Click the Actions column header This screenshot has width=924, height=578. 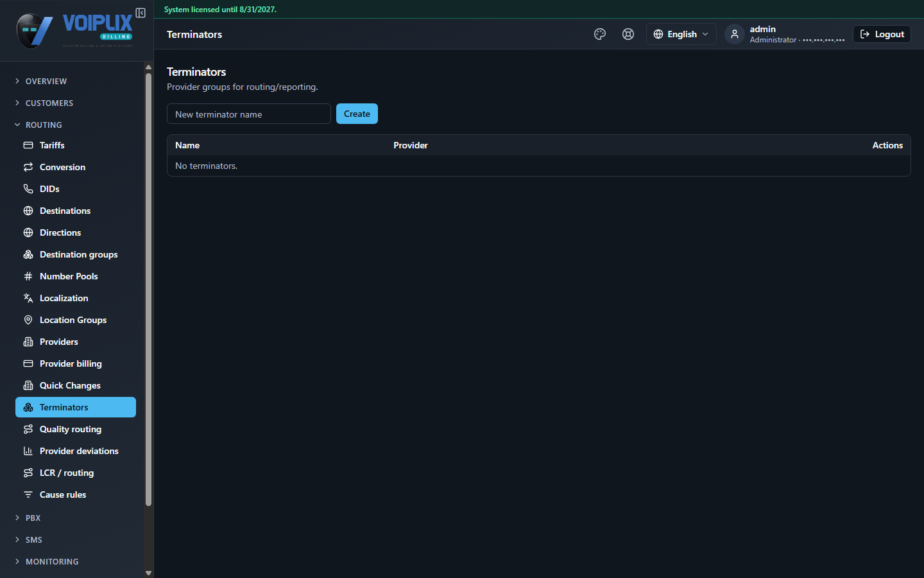887,145
